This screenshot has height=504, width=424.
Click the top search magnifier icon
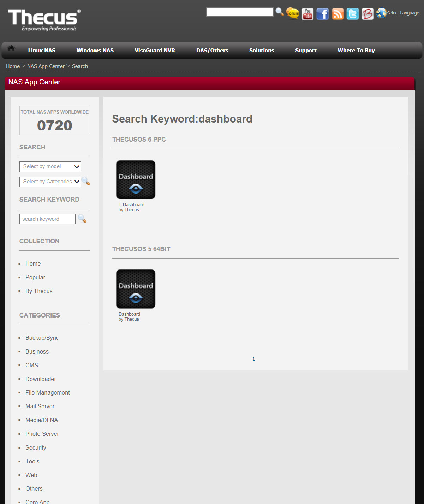280,12
